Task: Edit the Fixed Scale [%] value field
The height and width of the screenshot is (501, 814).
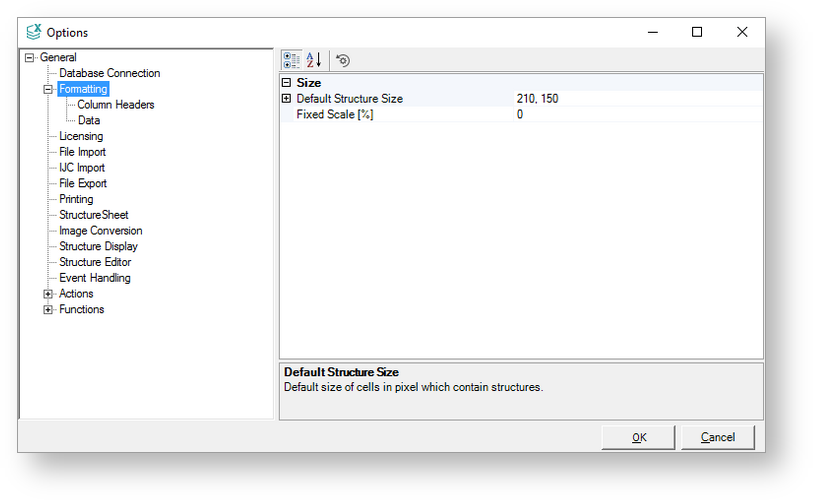Action: [636, 115]
